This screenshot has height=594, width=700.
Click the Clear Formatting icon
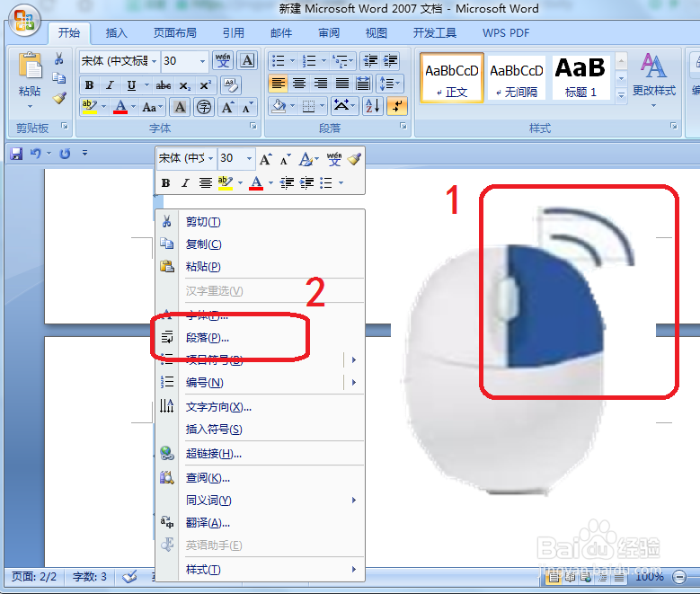pyautogui.click(x=231, y=84)
